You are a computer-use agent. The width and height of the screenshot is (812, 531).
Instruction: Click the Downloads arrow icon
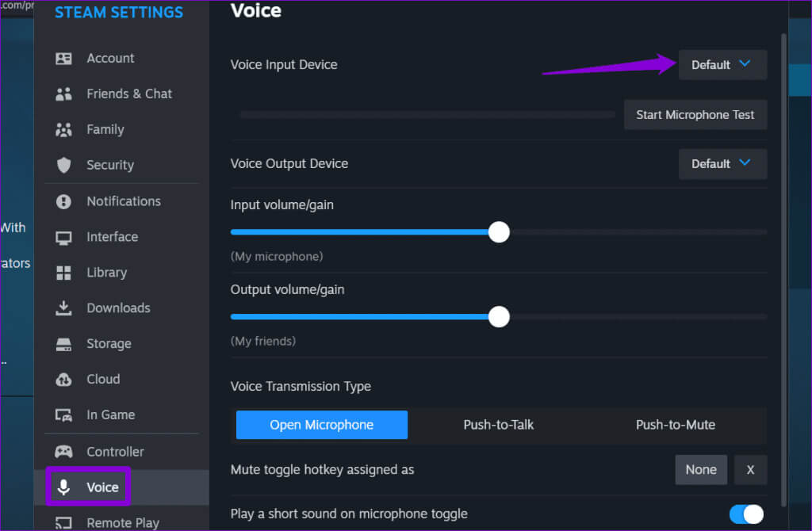pos(64,308)
